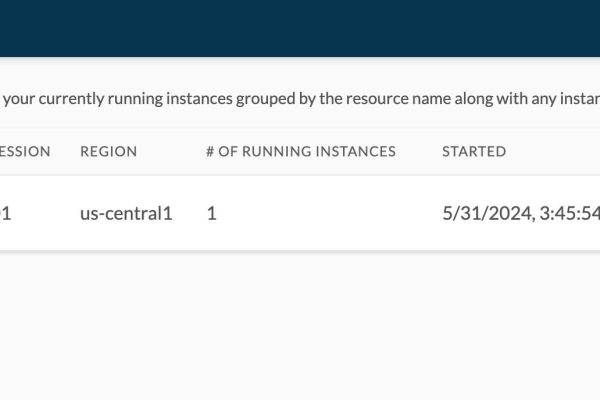Click the dark navy top header bar
600x400 pixels.
[300, 28]
